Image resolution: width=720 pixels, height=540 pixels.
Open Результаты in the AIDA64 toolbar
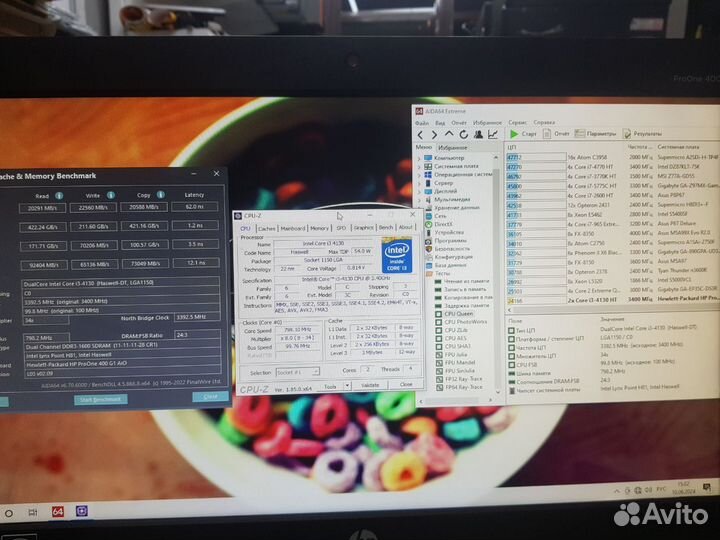[643, 134]
